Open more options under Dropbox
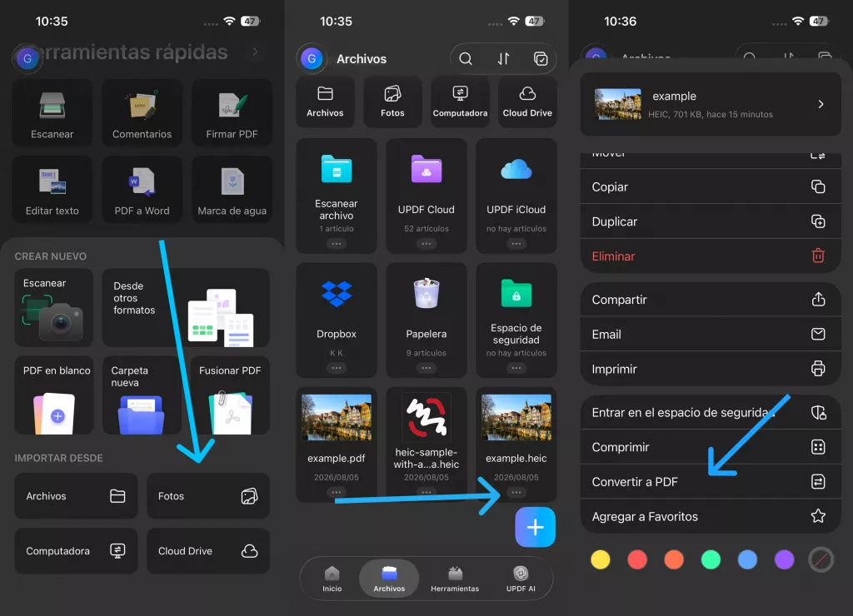853x616 pixels. pos(337,368)
